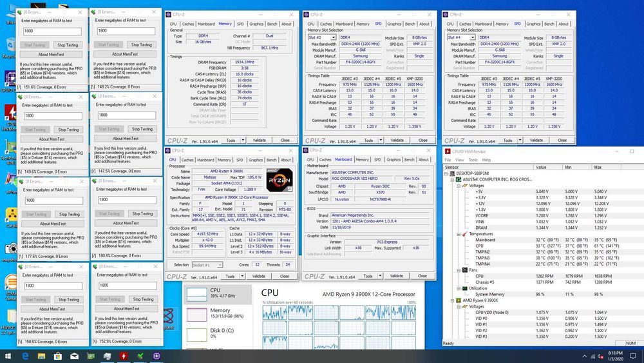The width and height of the screenshot is (644, 363).
Task: Collapse the Temperatures group in HWMonitor
Action: pyautogui.click(x=459, y=234)
